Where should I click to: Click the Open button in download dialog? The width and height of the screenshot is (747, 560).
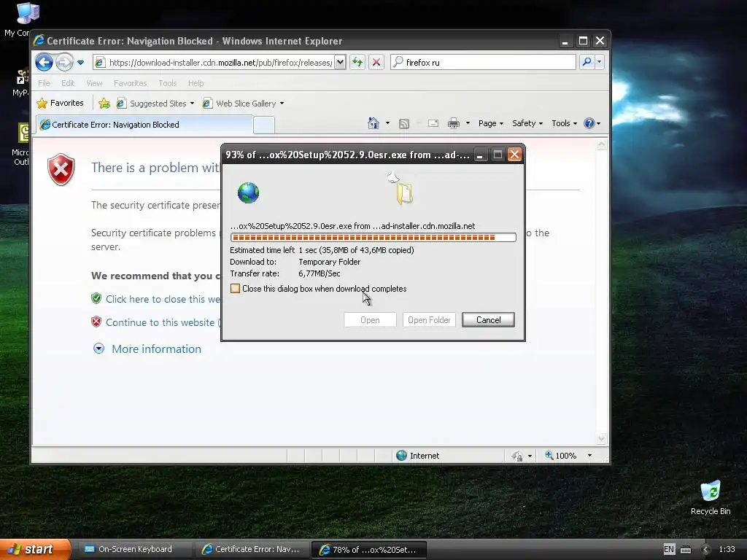coord(370,320)
